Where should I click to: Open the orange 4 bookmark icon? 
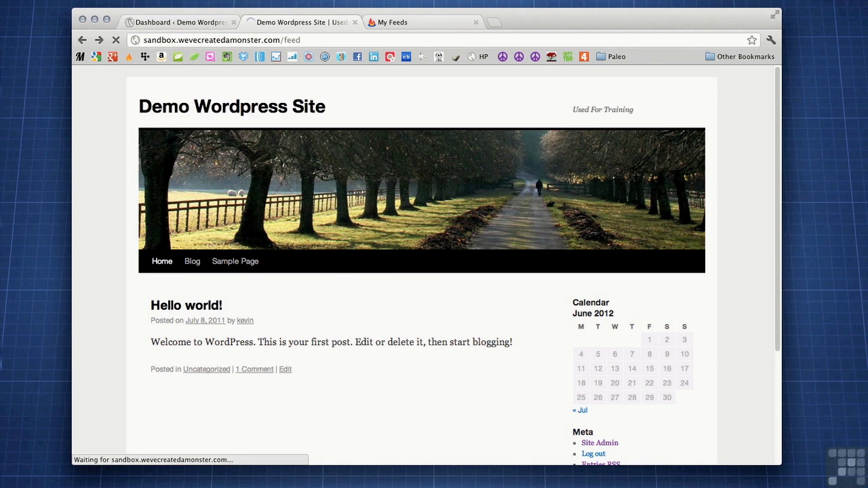coord(584,57)
